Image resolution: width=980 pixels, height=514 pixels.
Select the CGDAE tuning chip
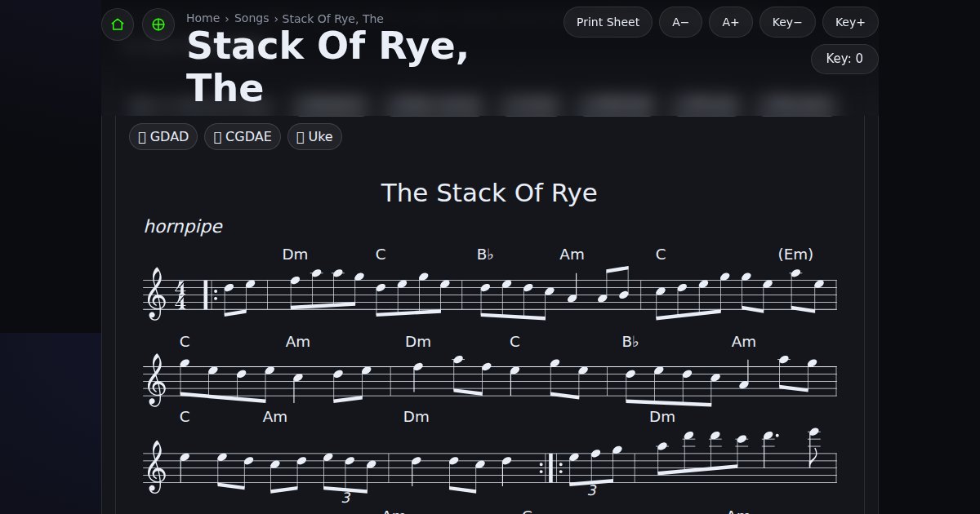tap(243, 136)
